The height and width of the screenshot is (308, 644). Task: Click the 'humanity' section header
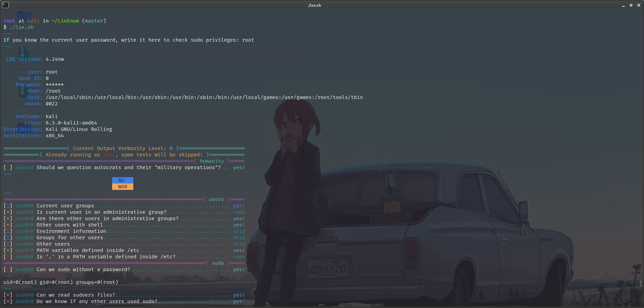[x=212, y=161]
